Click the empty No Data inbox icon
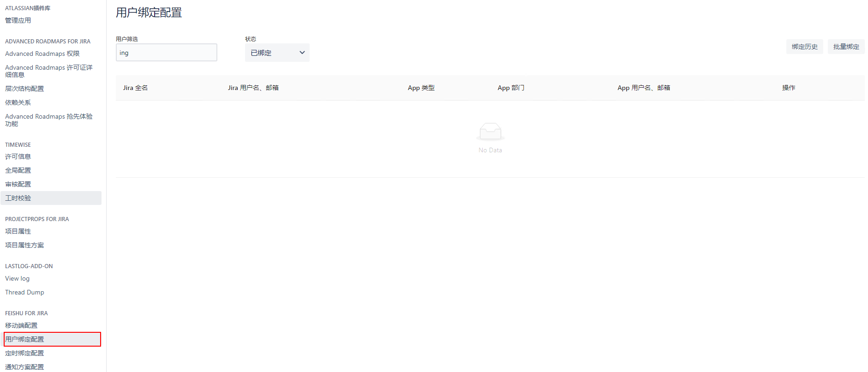 point(490,132)
